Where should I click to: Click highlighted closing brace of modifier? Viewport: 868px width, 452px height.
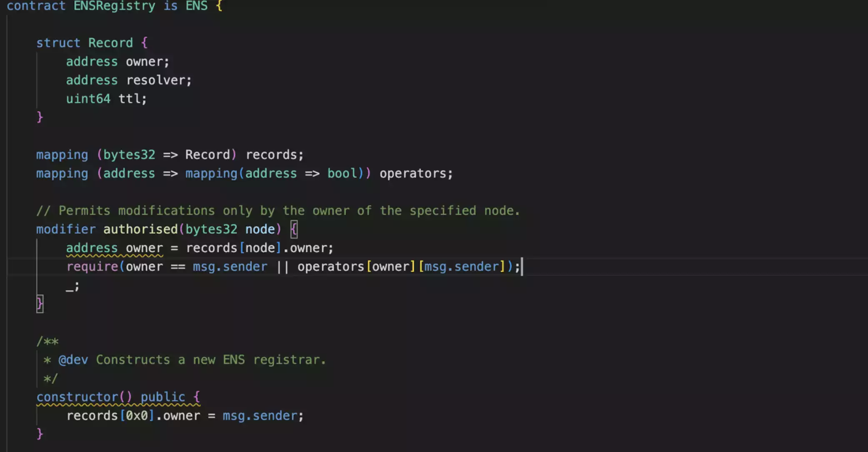point(40,304)
